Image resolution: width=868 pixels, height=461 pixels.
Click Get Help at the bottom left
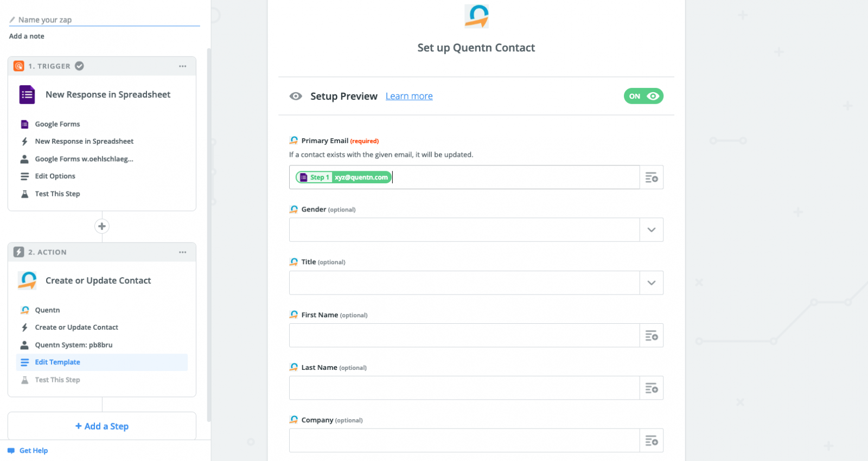coord(33,451)
